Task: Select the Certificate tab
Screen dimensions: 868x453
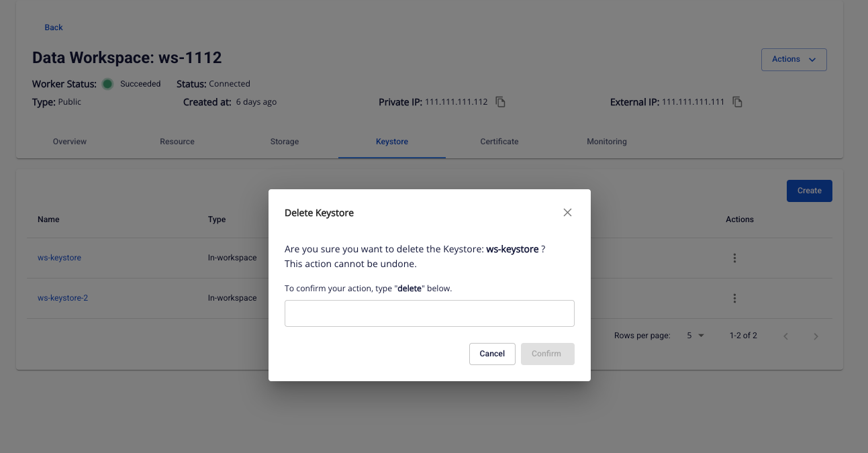Action: pyautogui.click(x=499, y=142)
